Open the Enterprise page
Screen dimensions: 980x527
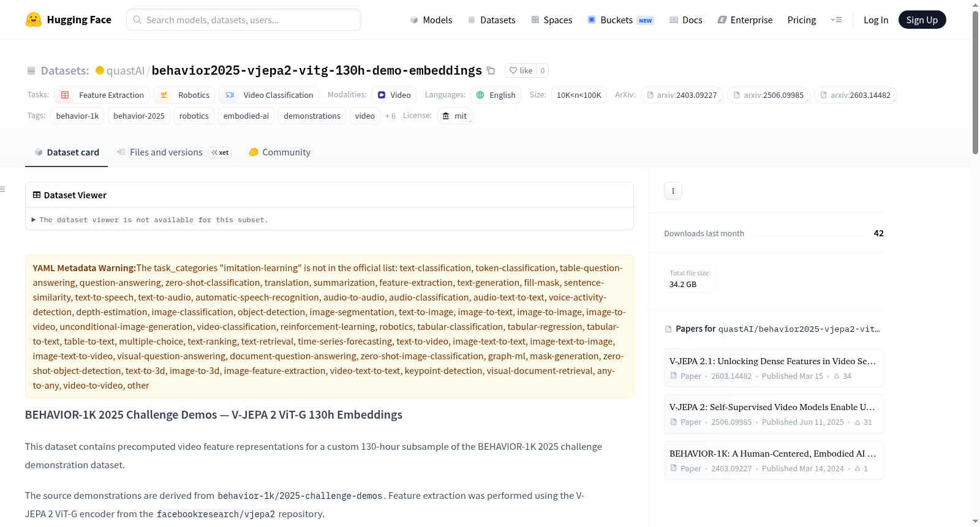click(x=745, y=20)
